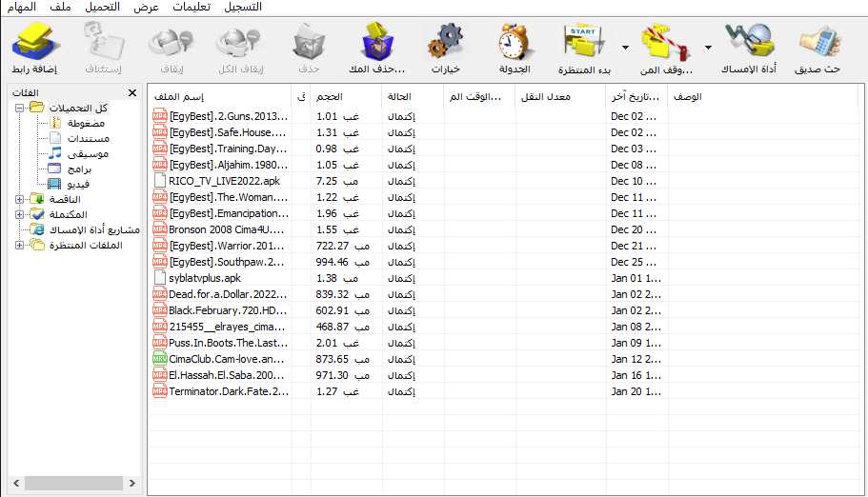Sort by معدل النقل (Transfer rate) header
This screenshot has width=868, height=497.
560,96
